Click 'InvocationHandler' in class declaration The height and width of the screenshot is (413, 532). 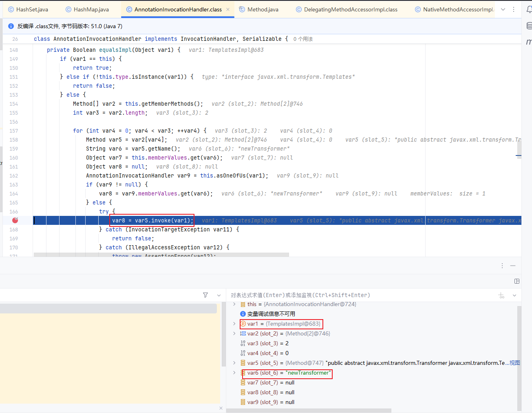208,39
